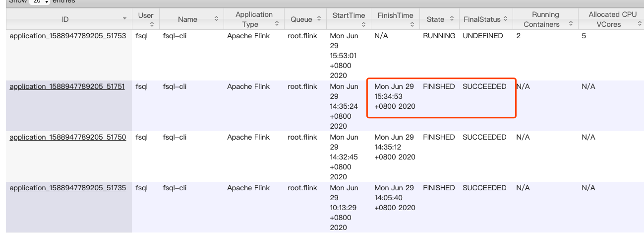This screenshot has width=644, height=233.
Task: Open application_1588947789205_51750 link
Action: click(x=68, y=137)
